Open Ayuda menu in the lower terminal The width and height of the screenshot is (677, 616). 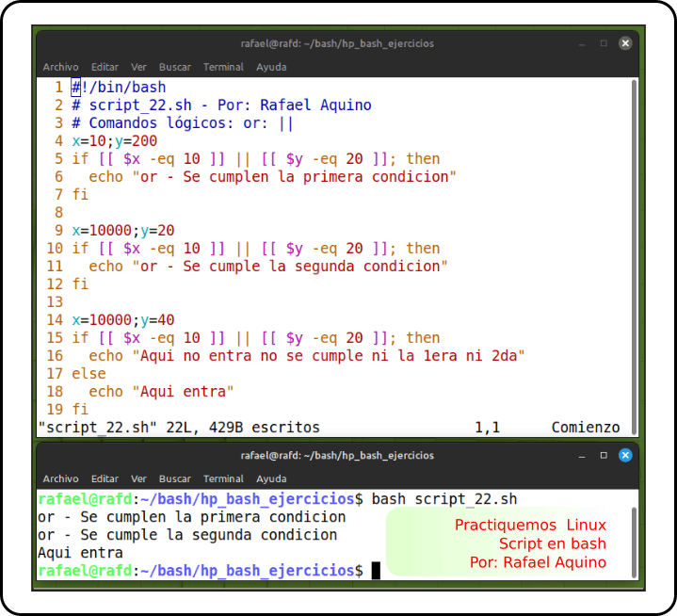[x=271, y=478]
